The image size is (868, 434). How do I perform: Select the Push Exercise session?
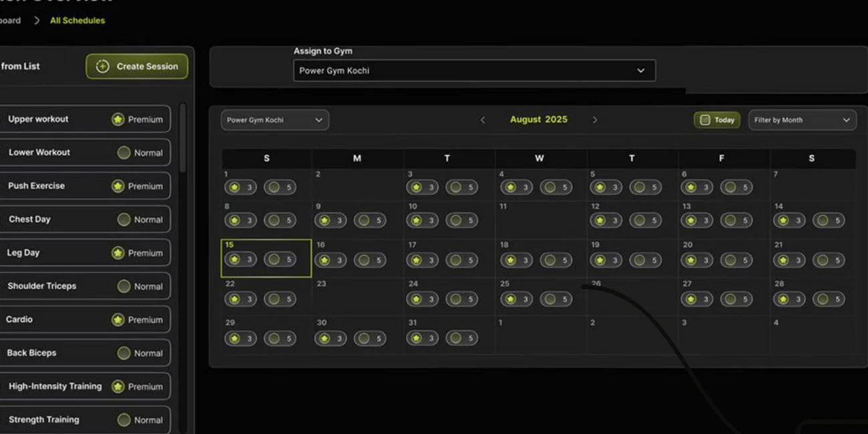pos(84,186)
